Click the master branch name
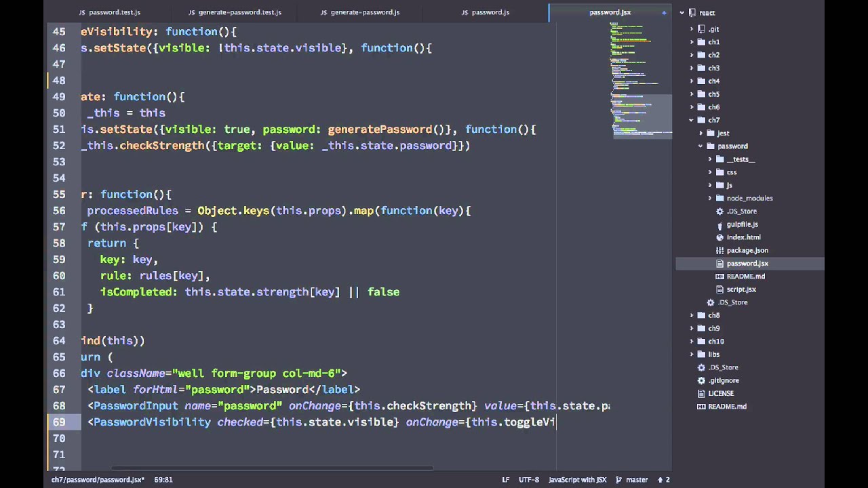The height and width of the screenshot is (488, 868). (x=637, y=480)
